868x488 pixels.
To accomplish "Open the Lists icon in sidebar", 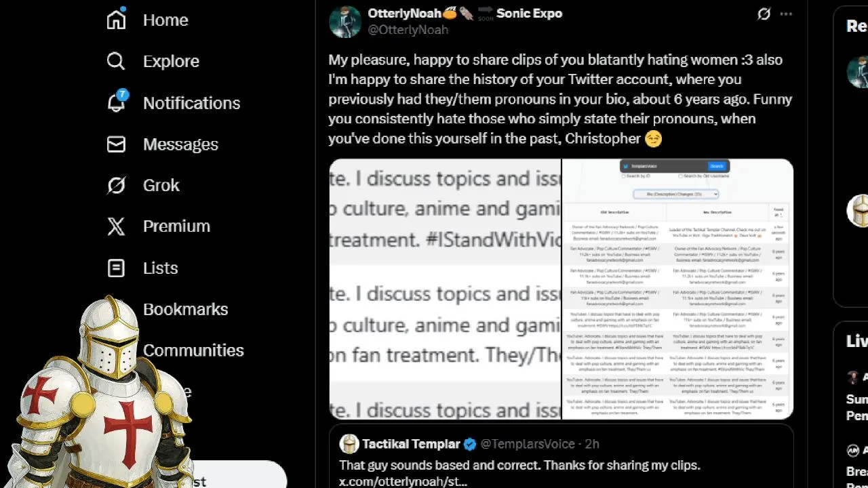I will (116, 268).
